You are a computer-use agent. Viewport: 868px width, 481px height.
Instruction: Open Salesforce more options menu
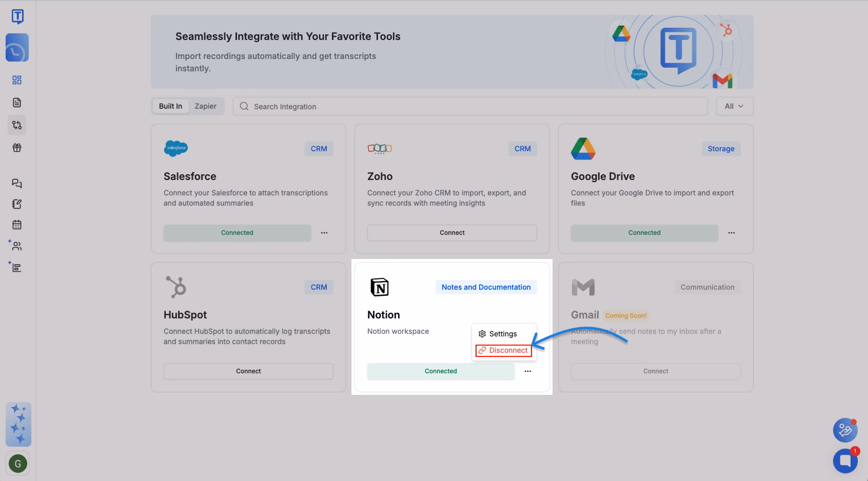(x=324, y=233)
